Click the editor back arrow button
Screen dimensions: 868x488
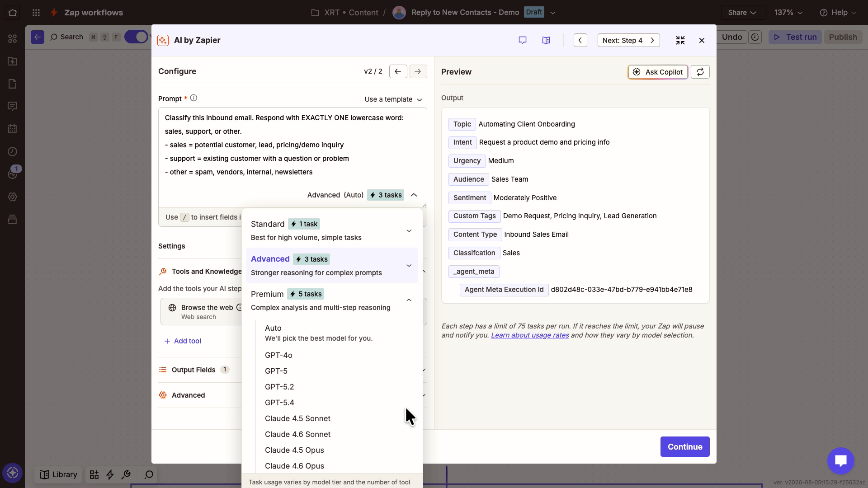[x=38, y=37]
